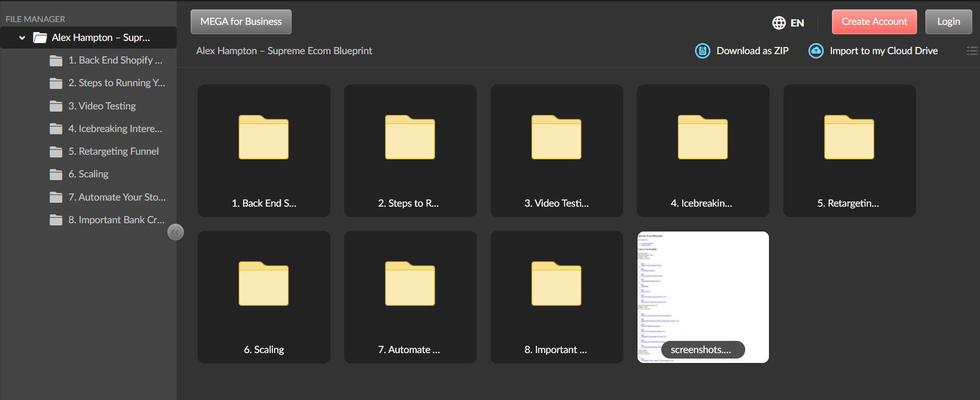Click the '6. Scaling' tile caption
The image size is (980, 400).
click(x=264, y=350)
